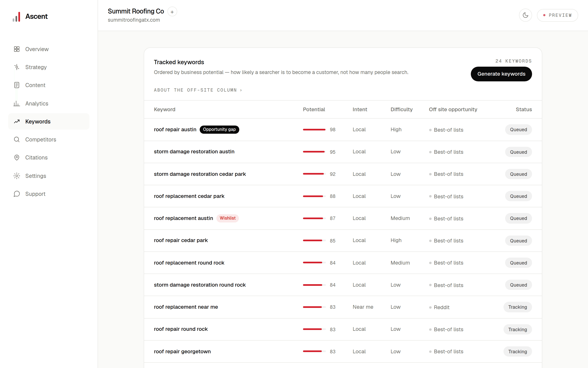
Task: Switch to Analytics page
Action: coord(49,103)
